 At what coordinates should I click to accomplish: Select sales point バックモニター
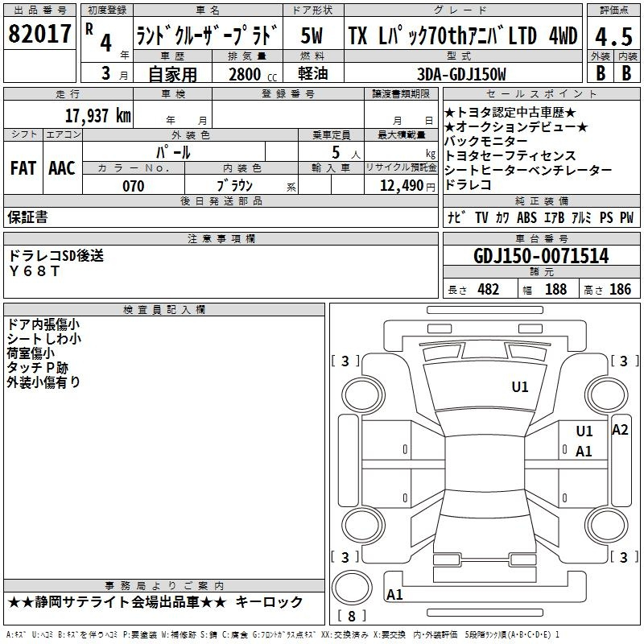(486, 142)
